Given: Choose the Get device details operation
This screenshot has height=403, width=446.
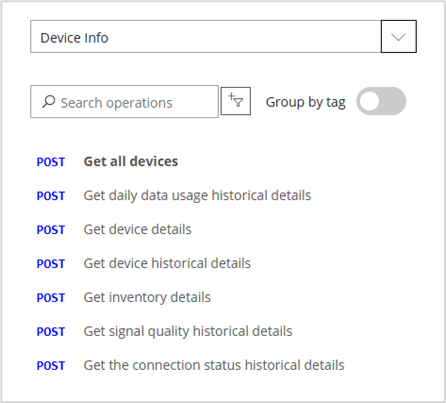Looking at the screenshot, I should point(138,229).
